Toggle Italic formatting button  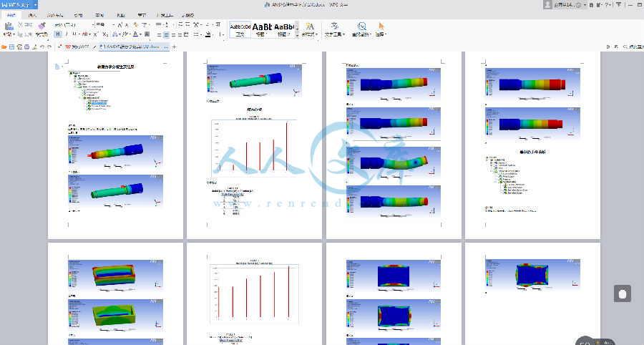(x=66, y=34)
